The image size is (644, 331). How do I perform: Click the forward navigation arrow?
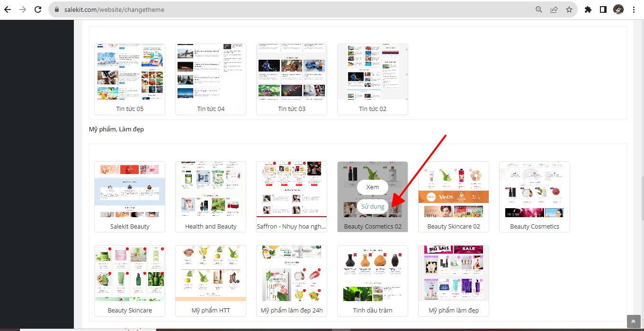(x=23, y=9)
